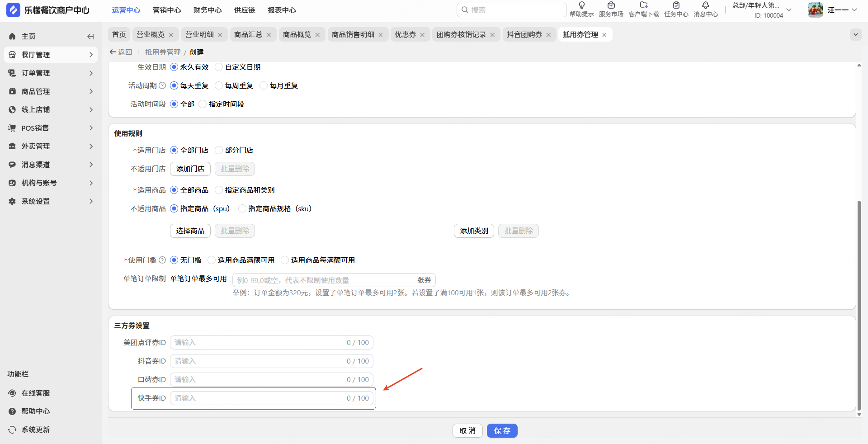The image size is (868, 444).
Task: Choose 每周重复 for activity cycle
Action: tap(219, 86)
